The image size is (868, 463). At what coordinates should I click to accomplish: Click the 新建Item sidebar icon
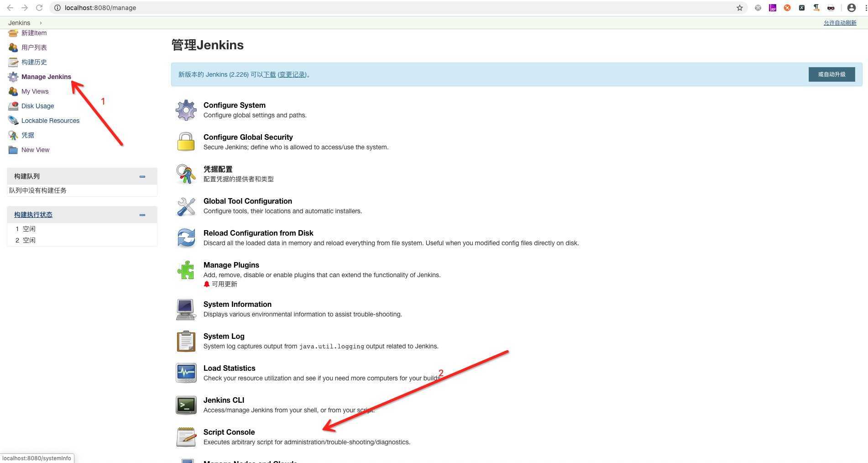pyautogui.click(x=13, y=33)
